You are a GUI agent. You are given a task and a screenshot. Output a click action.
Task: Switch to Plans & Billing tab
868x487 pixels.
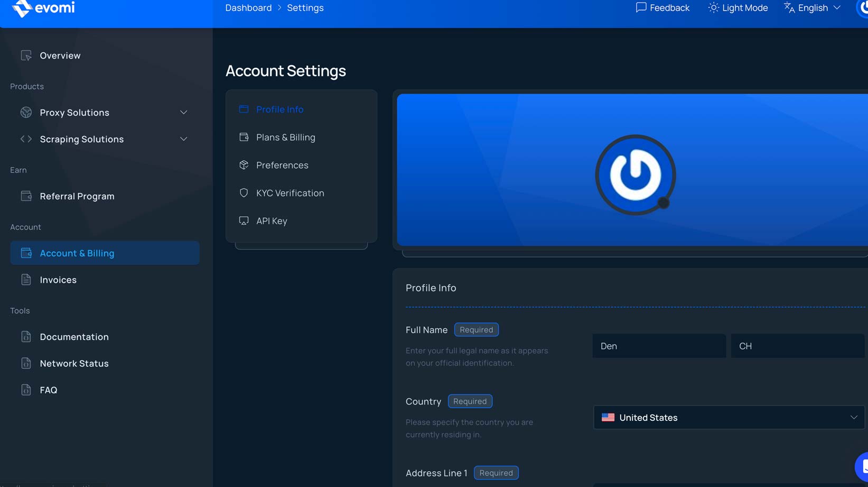coord(285,137)
